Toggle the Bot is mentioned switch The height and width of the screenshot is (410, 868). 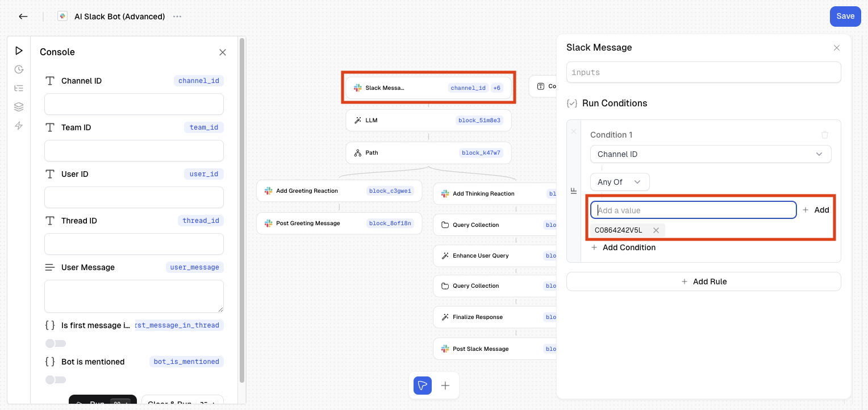56,380
